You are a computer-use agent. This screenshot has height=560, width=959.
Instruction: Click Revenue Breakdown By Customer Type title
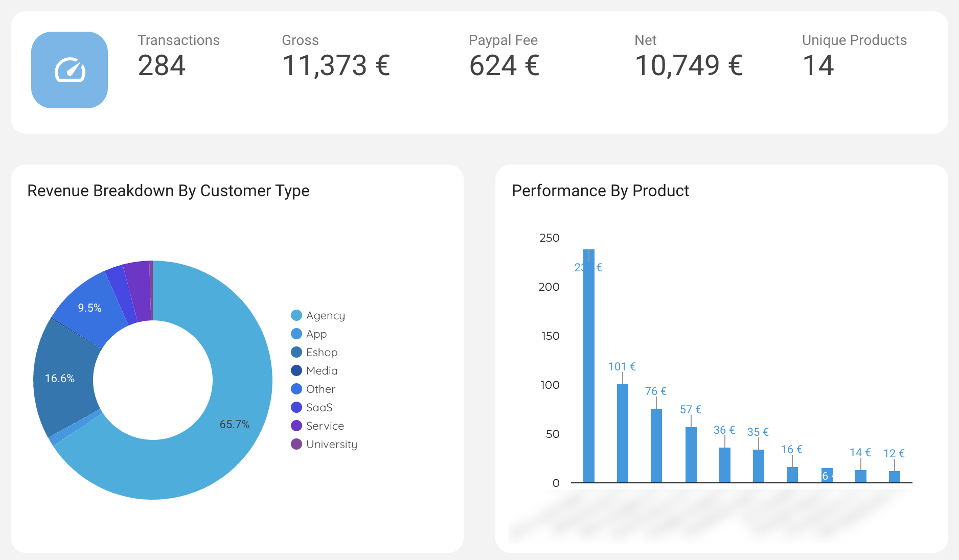168,191
